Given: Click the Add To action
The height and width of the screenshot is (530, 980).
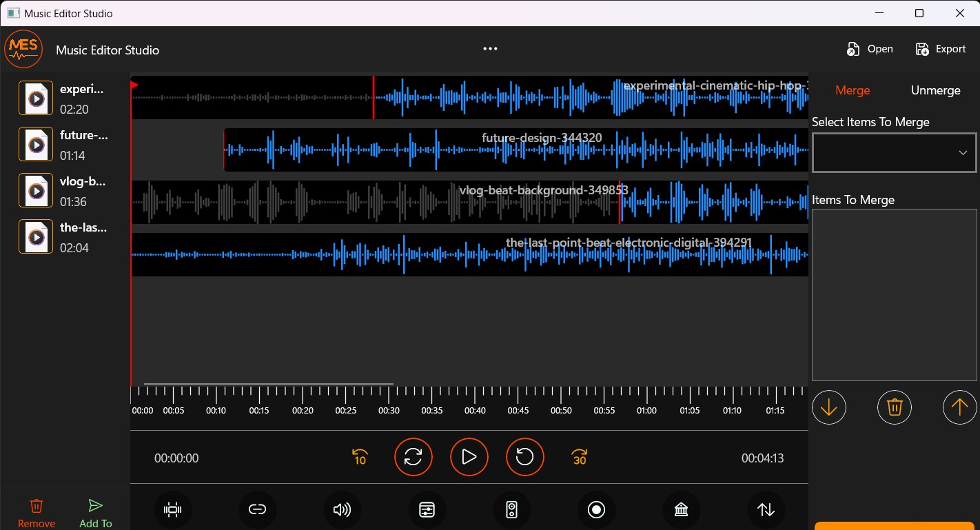Looking at the screenshot, I should click(x=95, y=511).
